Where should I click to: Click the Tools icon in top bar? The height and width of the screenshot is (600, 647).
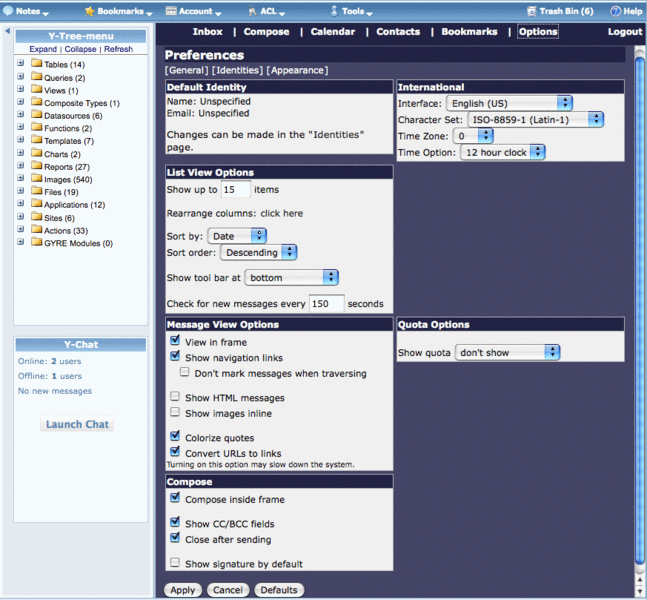(333, 11)
